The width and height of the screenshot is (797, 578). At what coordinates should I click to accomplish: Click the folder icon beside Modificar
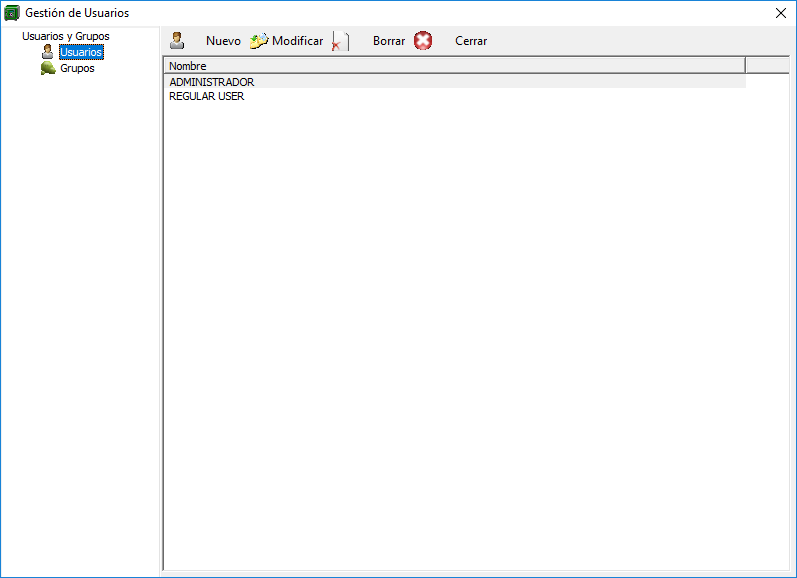coord(259,41)
